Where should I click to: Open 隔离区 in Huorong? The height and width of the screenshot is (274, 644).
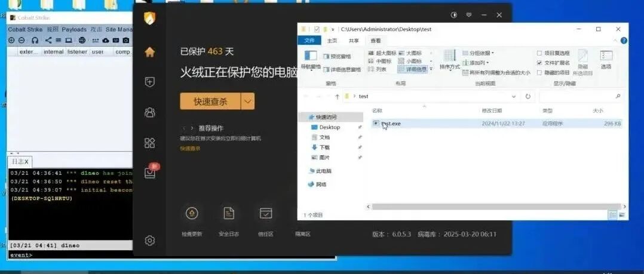tap(303, 234)
